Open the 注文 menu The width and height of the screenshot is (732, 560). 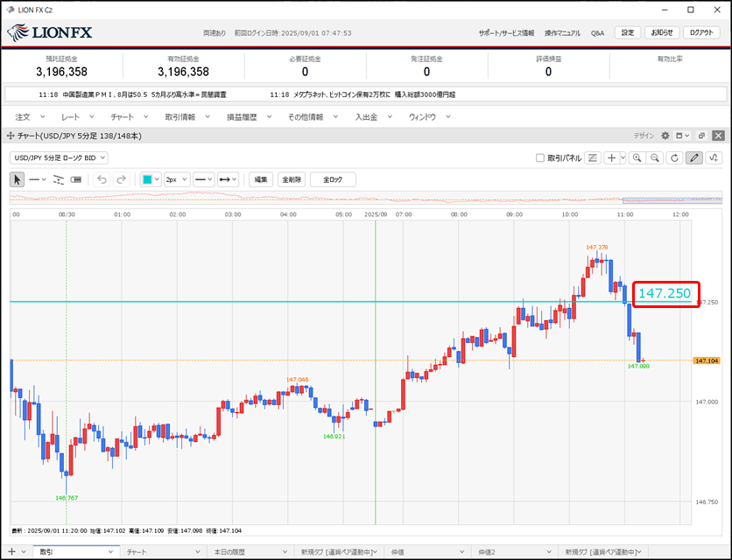point(30,117)
